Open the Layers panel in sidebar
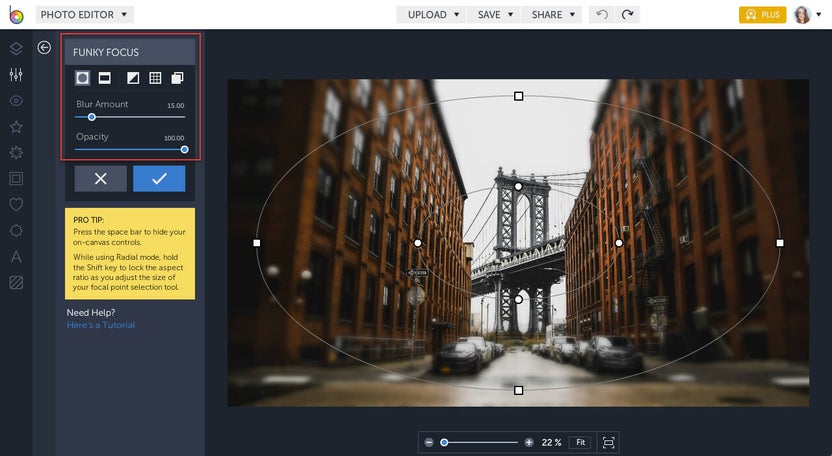This screenshot has width=832, height=456. pyautogui.click(x=16, y=48)
